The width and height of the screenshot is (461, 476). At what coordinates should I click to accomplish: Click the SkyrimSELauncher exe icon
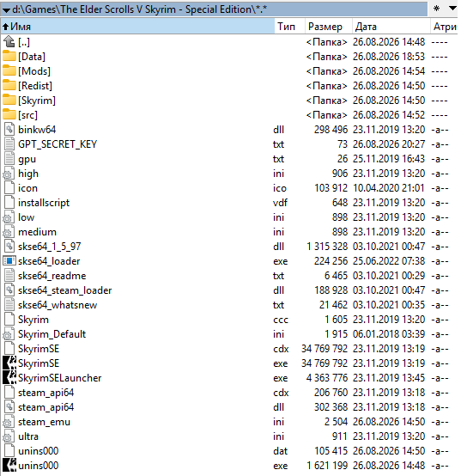pos(9,378)
